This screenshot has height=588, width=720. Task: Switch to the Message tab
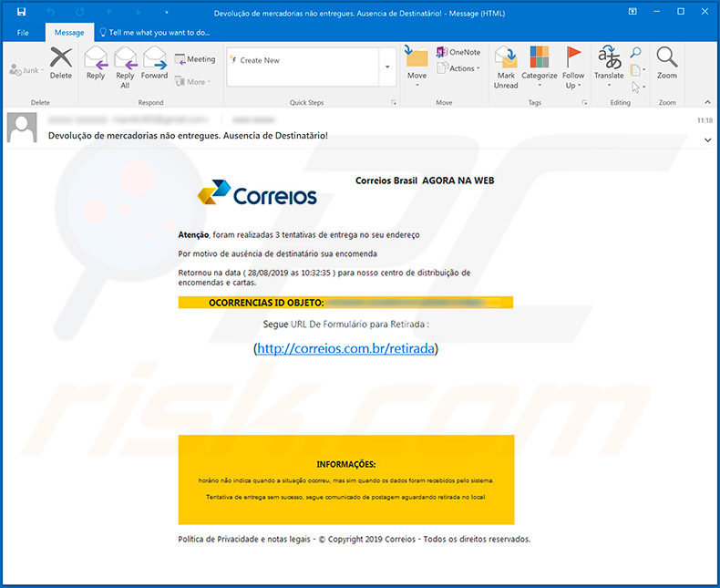(69, 33)
